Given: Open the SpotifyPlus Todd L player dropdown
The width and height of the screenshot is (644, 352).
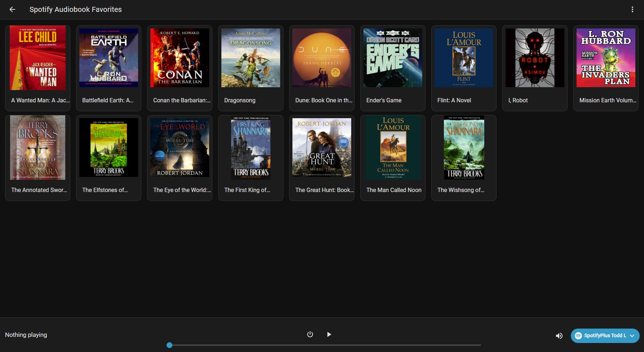Looking at the screenshot, I should (605, 335).
